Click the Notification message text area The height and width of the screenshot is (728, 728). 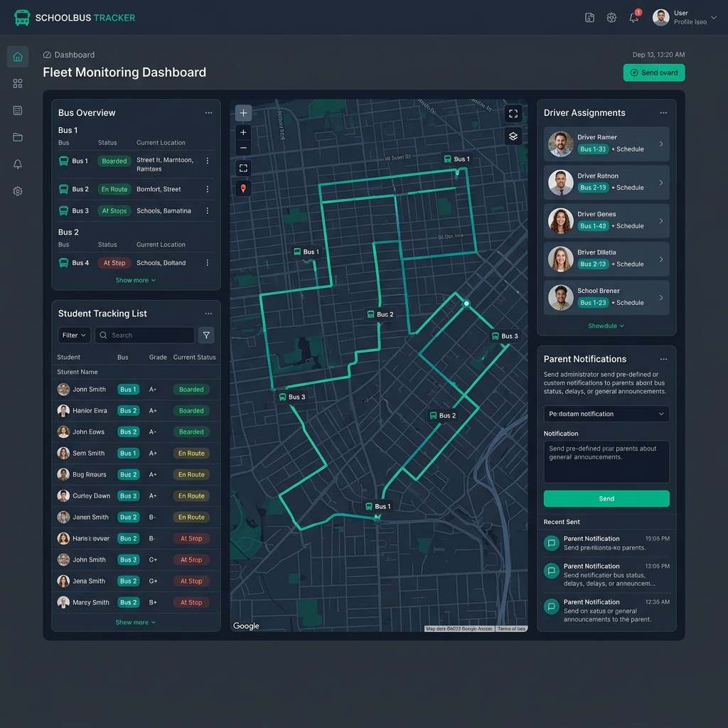point(606,461)
